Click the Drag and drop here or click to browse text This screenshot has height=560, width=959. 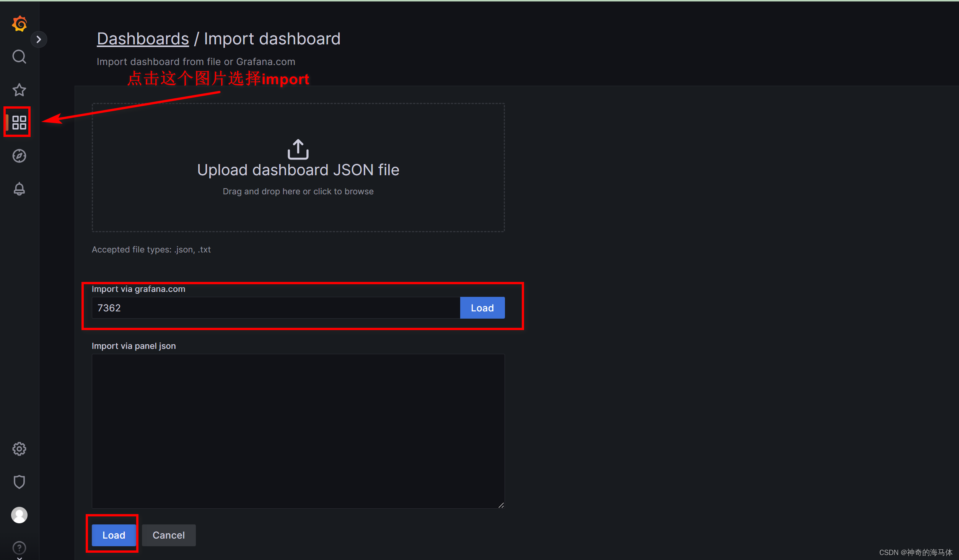(x=298, y=191)
